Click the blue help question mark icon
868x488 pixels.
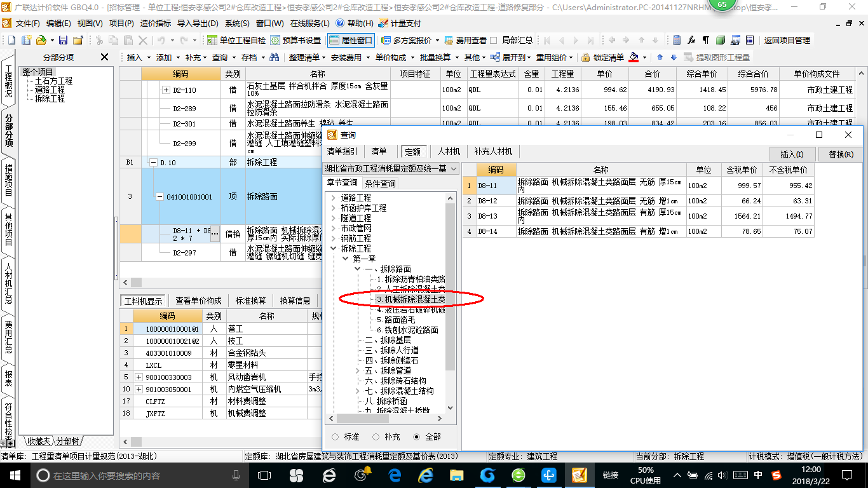(339, 23)
